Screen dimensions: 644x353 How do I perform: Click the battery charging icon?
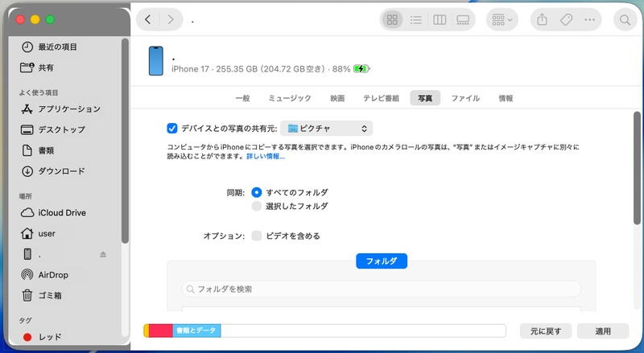361,68
